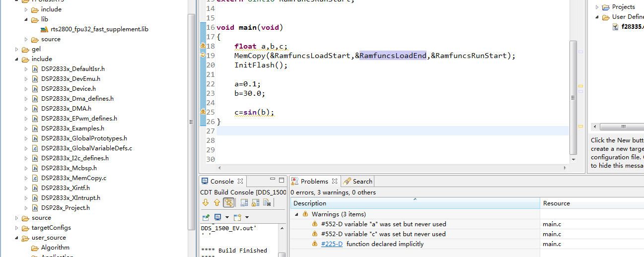Click Pin Console icon

coord(206,217)
